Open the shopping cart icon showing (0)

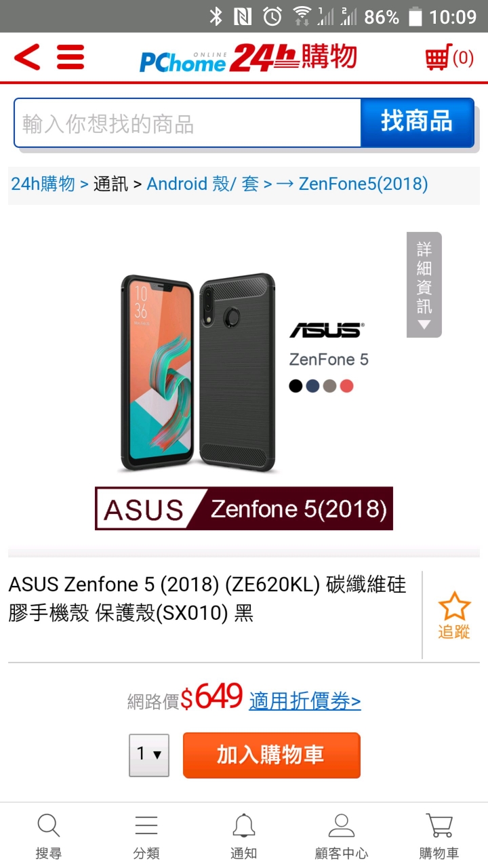449,58
